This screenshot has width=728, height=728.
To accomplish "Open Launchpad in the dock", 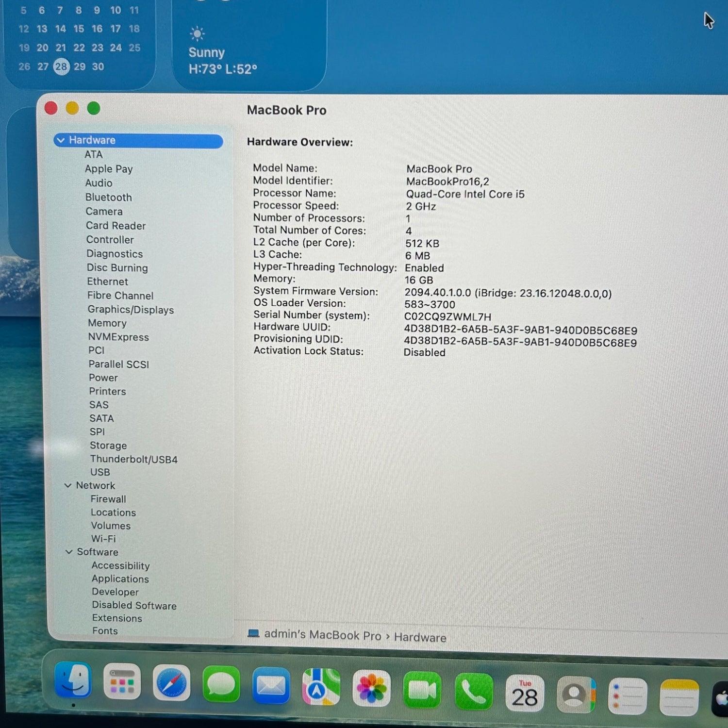I will (x=122, y=682).
